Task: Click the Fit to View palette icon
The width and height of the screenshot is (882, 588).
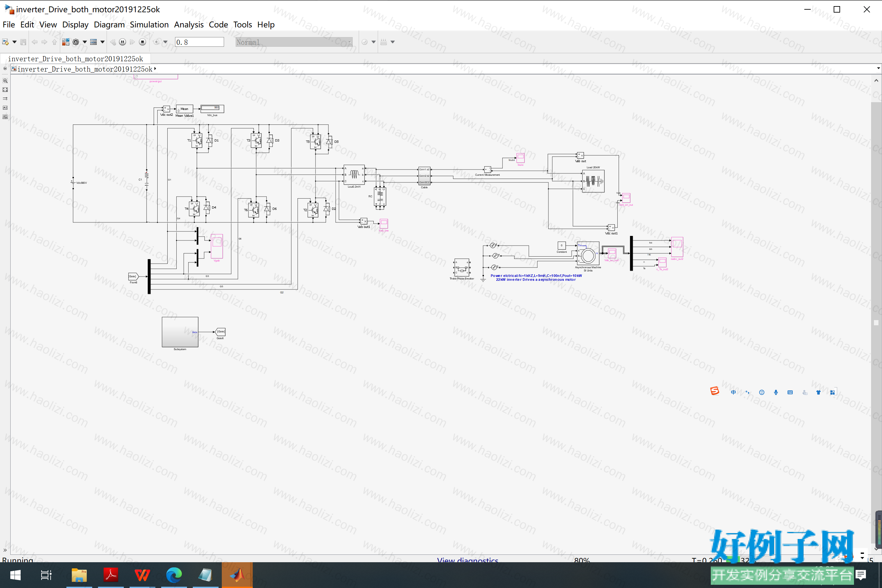Action: [x=5, y=90]
